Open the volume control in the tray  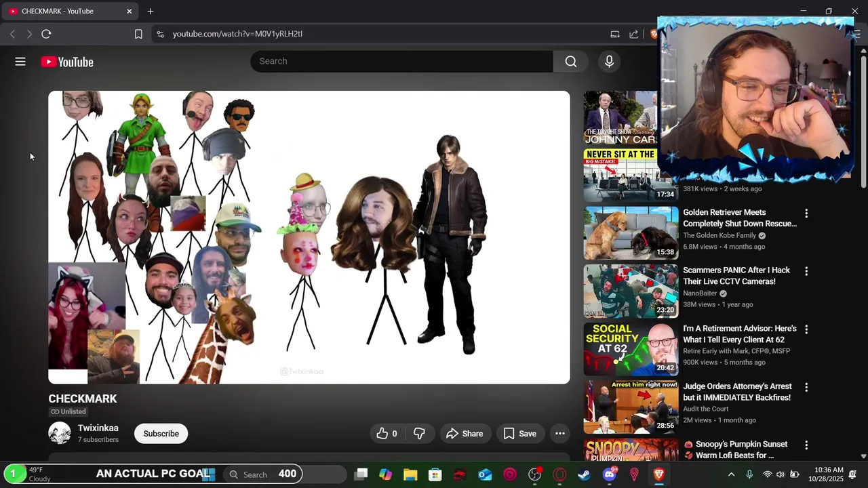coord(781,474)
